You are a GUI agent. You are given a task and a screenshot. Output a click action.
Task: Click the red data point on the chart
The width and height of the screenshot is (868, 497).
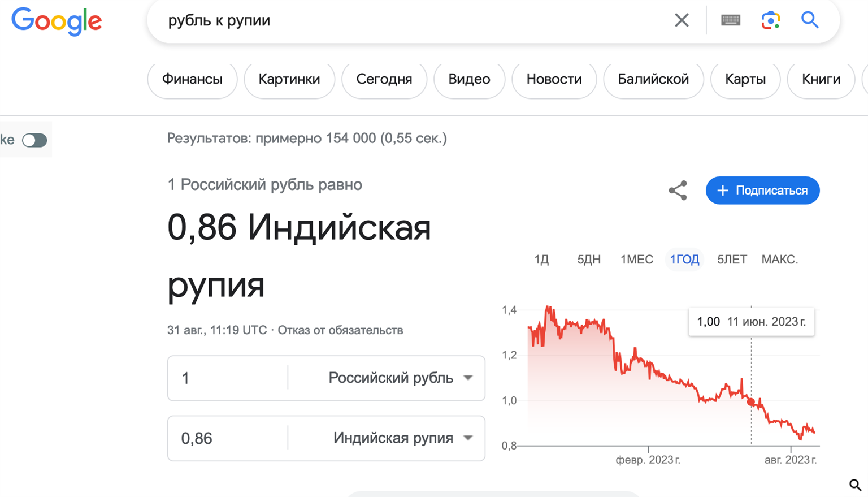tap(751, 402)
